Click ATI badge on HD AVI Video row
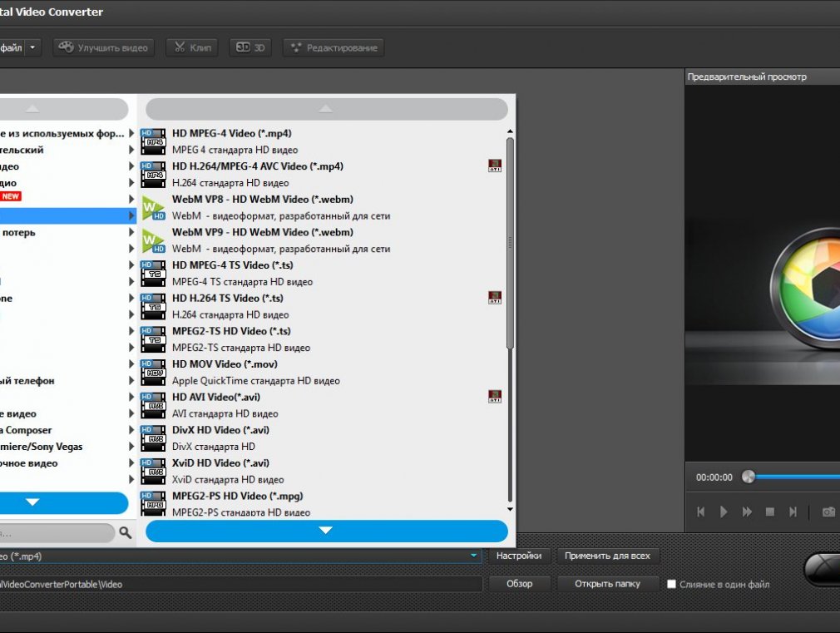Screen dimensions: 840x633 (495, 397)
